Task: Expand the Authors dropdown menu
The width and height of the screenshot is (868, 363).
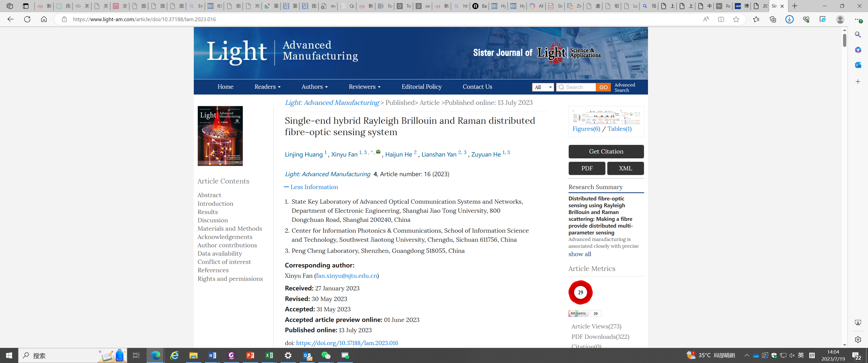Action: click(314, 86)
